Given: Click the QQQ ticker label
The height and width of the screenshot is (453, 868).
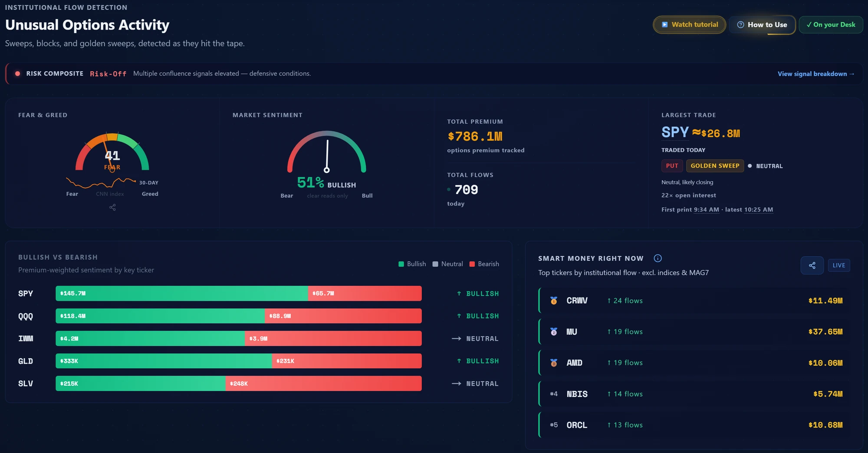Looking at the screenshot, I should click(x=26, y=316).
